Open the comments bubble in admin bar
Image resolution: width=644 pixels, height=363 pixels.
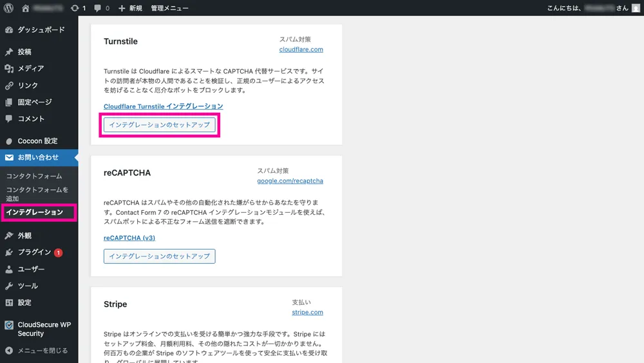(97, 8)
